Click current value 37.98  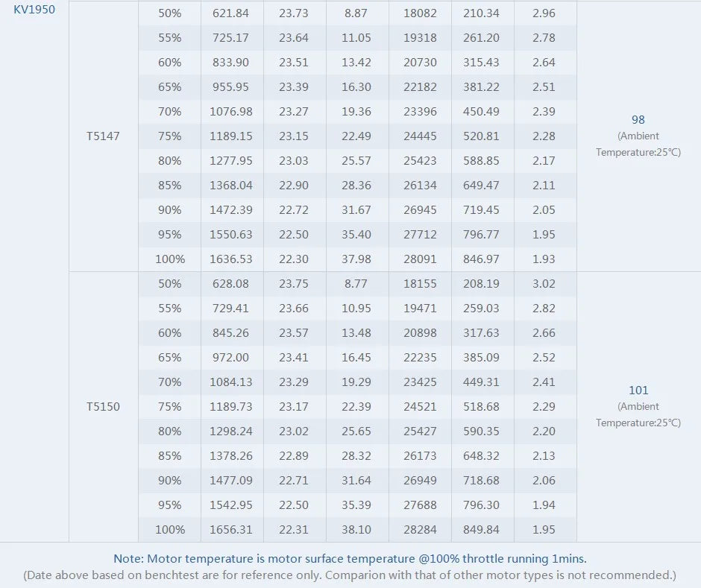coord(356,259)
